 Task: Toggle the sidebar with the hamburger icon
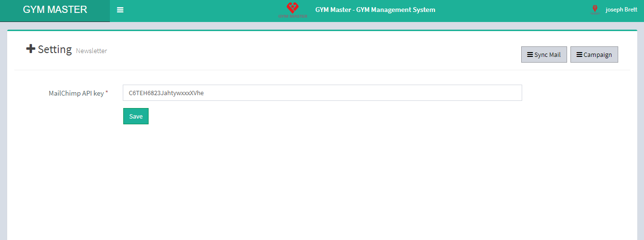click(120, 10)
